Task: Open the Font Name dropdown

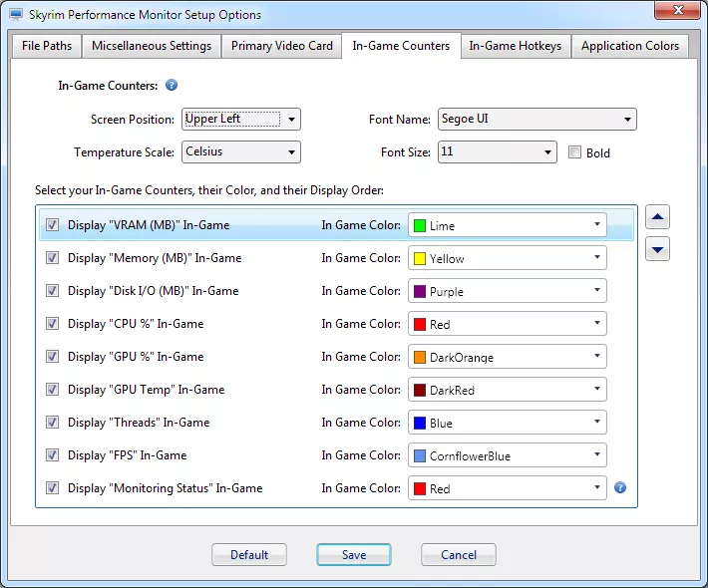Action: [x=537, y=120]
